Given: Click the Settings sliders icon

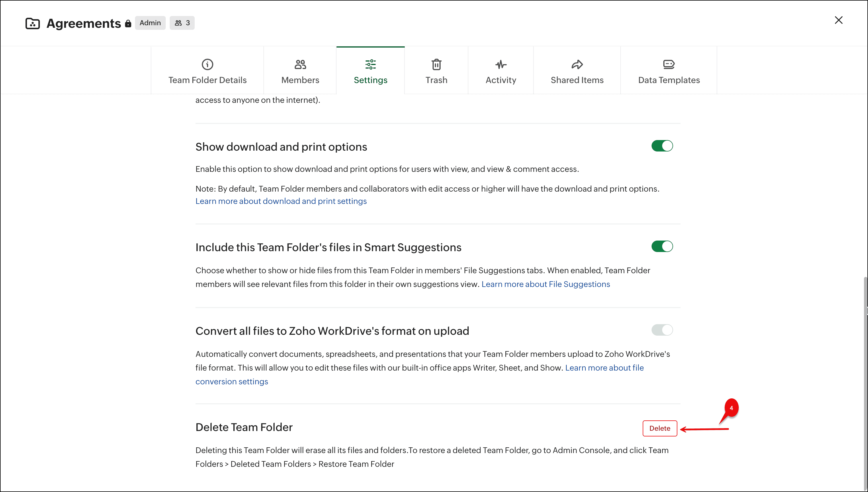Looking at the screenshot, I should pos(370,64).
